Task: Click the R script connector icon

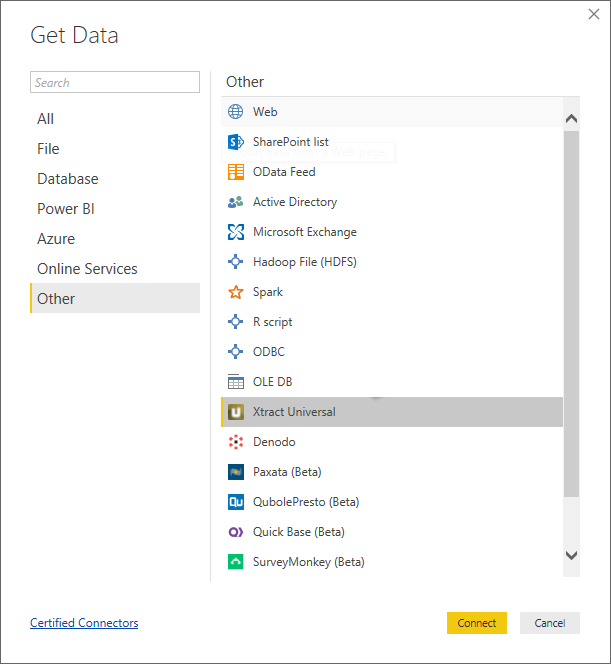Action: click(235, 322)
